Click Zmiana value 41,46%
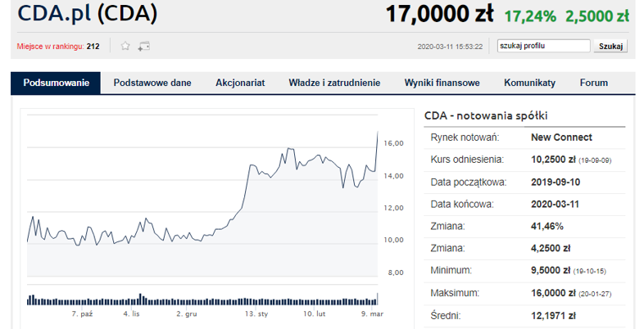The image size is (644, 329). [x=547, y=227]
